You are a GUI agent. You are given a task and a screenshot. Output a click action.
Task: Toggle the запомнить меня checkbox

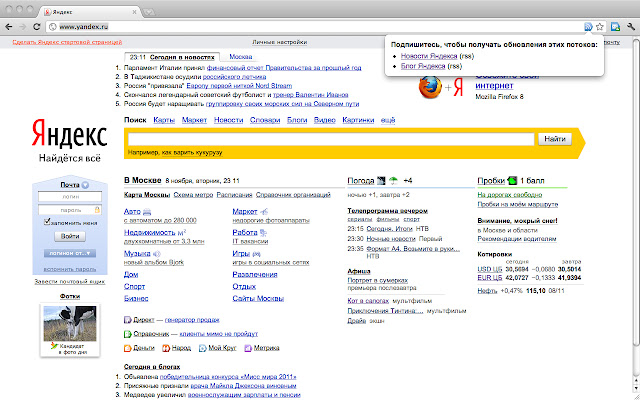coord(47,222)
